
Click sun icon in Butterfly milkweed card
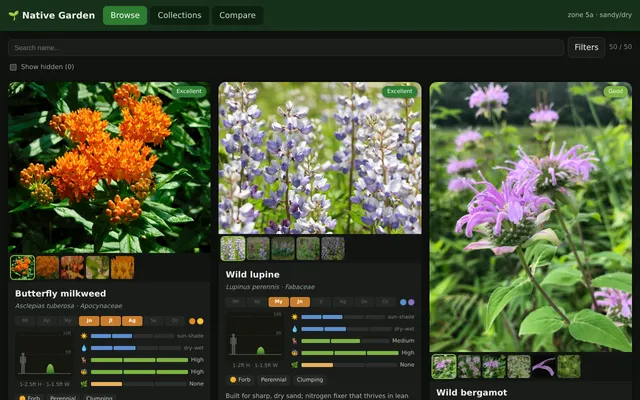(84, 336)
